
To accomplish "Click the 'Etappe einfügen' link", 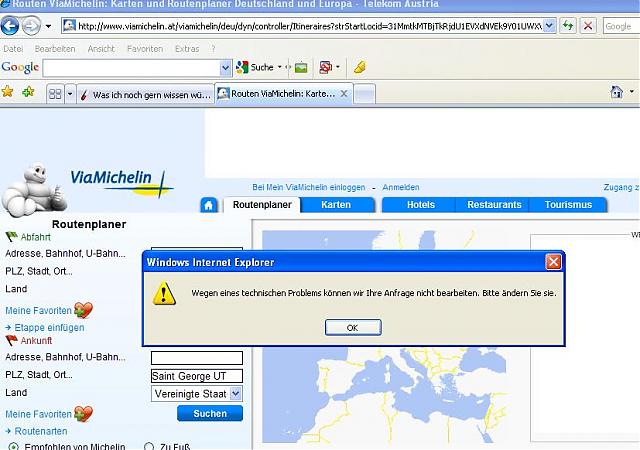I will (x=49, y=327).
